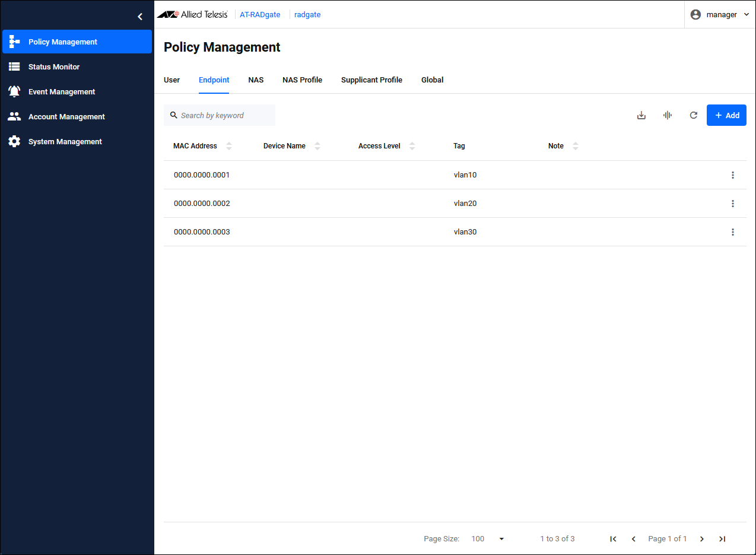Open the actions menu for 0000.0000.0003
The image size is (756, 555).
[x=733, y=232]
